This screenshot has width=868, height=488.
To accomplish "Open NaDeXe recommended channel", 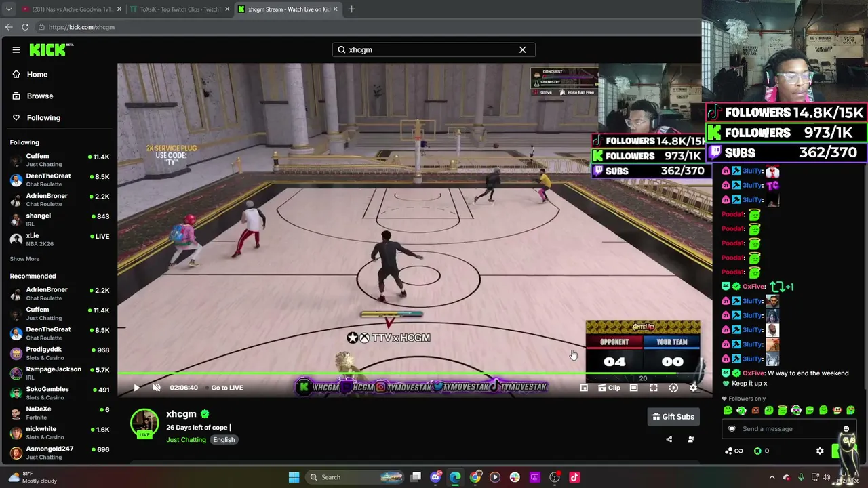I will [x=60, y=413].
